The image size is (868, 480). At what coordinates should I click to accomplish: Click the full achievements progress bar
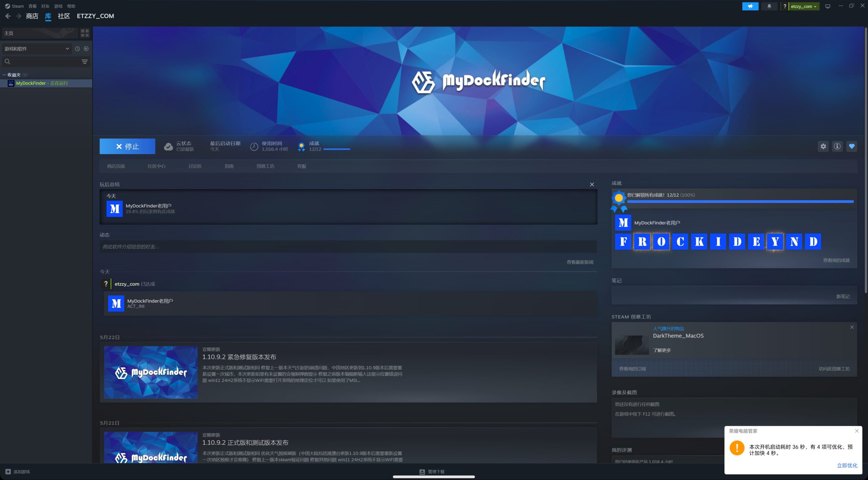tap(740, 201)
